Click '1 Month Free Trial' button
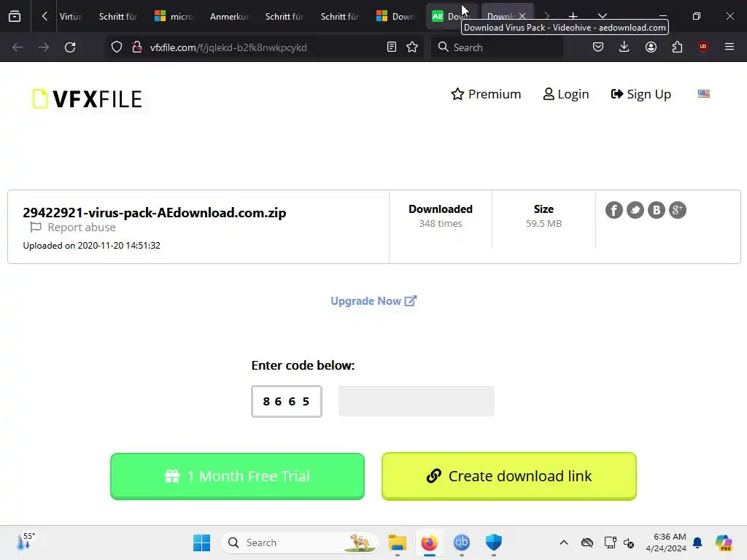The width and height of the screenshot is (747, 560). 237,476
